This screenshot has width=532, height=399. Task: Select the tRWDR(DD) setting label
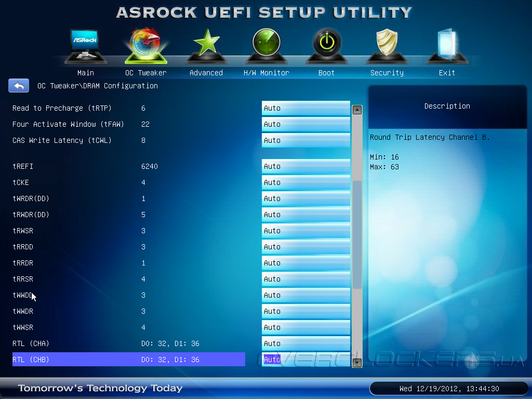pos(31,215)
